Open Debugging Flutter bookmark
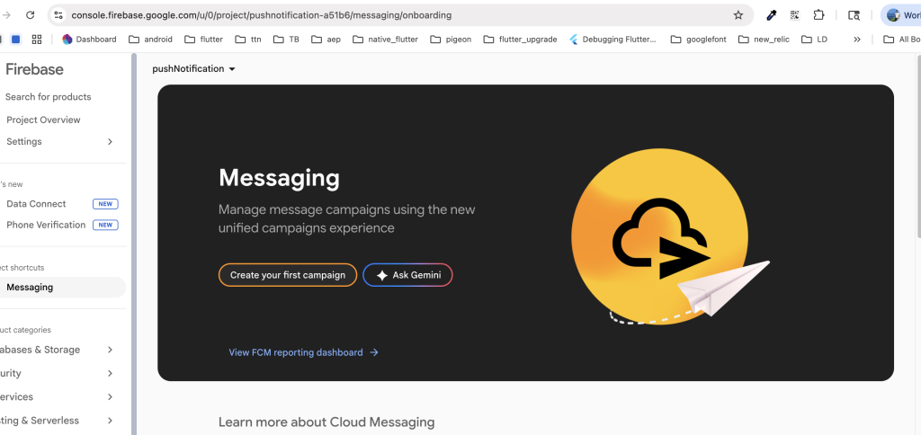The height and width of the screenshot is (435, 921). [x=613, y=39]
